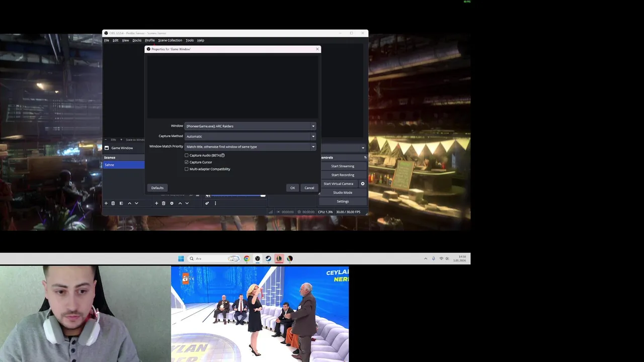Viewport: 644px width, 362px height.
Task: Move the scene down with the Scenes down arrow
Action: click(x=136, y=203)
